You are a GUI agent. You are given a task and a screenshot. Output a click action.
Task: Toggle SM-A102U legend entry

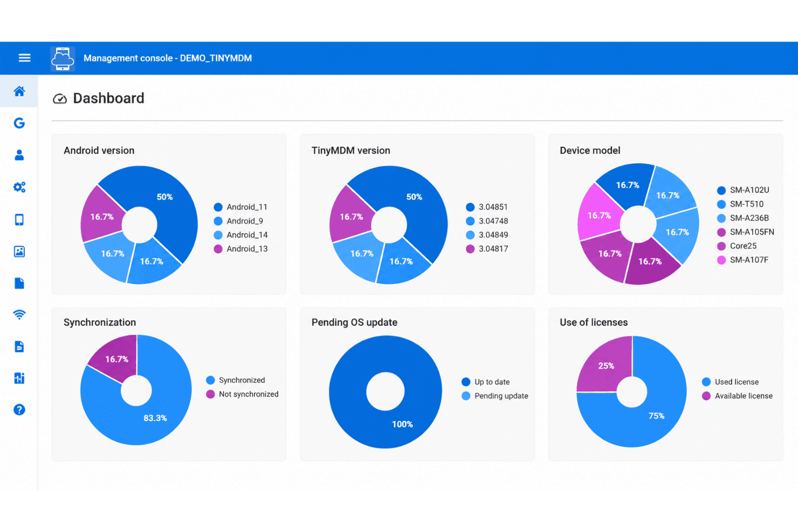coord(743,190)
